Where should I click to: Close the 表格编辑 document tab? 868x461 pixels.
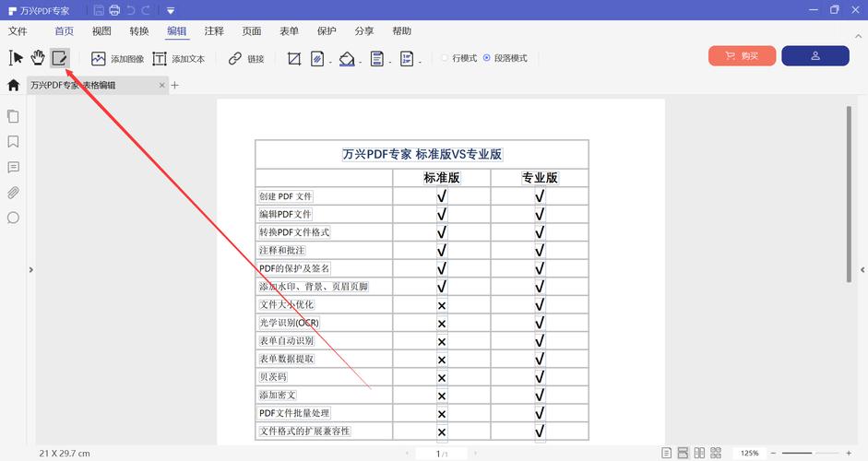tap(161, 85)
